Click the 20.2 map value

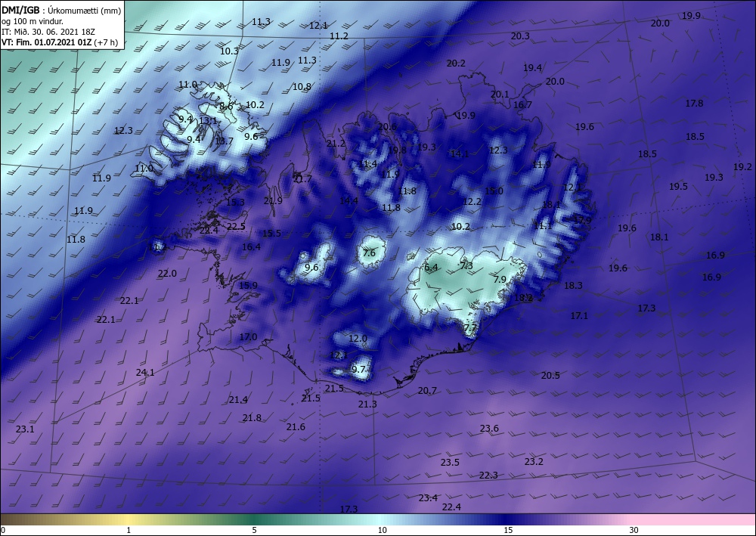pyautogui.click(x=456, y=64)
